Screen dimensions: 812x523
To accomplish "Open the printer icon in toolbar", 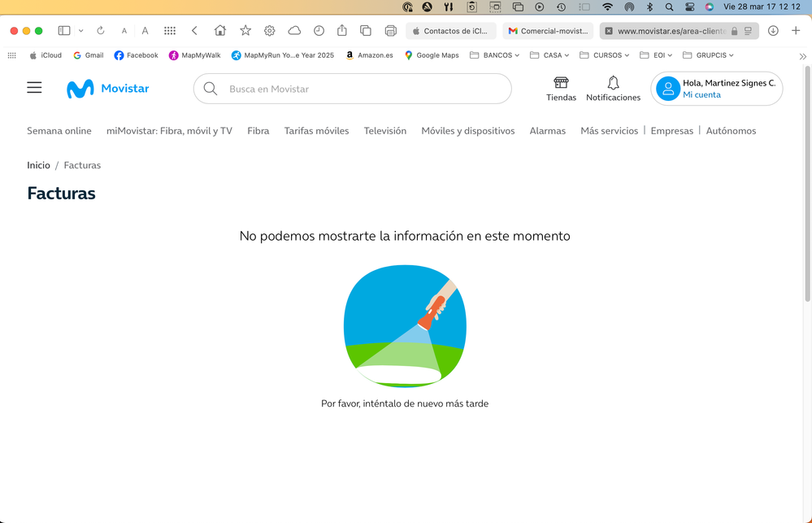I will pos(390,31).
